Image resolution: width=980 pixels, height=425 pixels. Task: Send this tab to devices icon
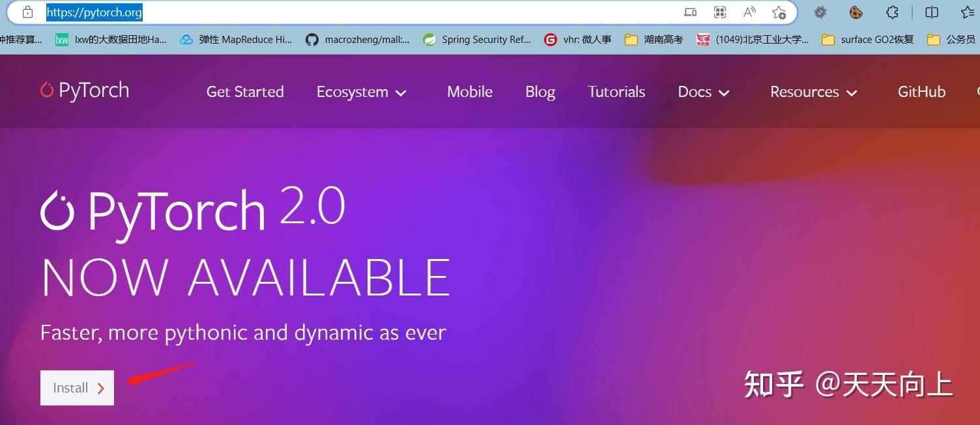pyautogui.click(x=690, y=12)
